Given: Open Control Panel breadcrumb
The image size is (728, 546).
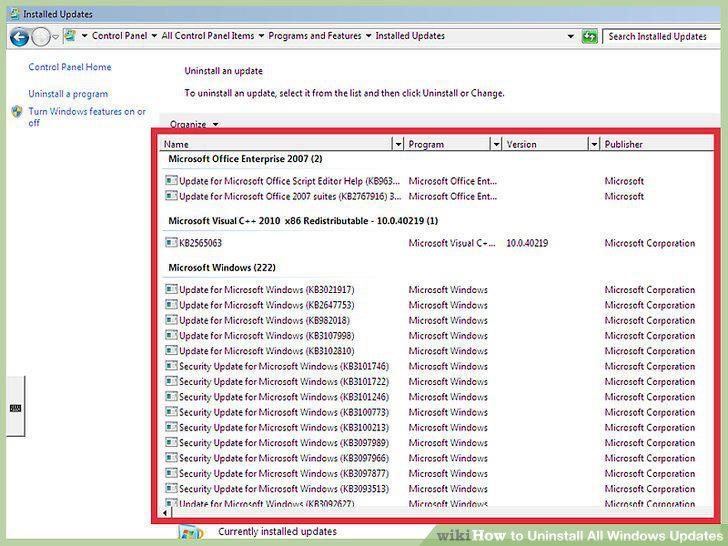Looking at the screenshot, I should [119, 35].
